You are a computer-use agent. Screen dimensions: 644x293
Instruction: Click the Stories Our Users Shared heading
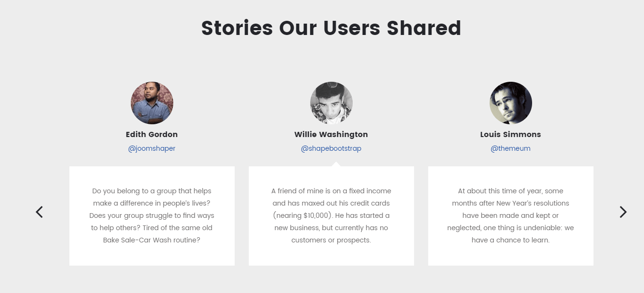click(x=331, y=28)
